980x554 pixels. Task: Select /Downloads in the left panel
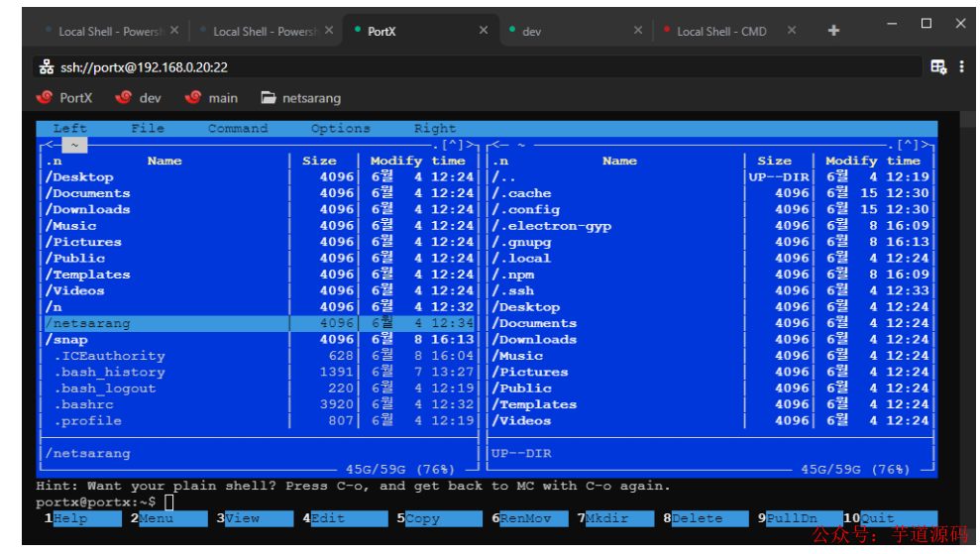tap(260, 209)
